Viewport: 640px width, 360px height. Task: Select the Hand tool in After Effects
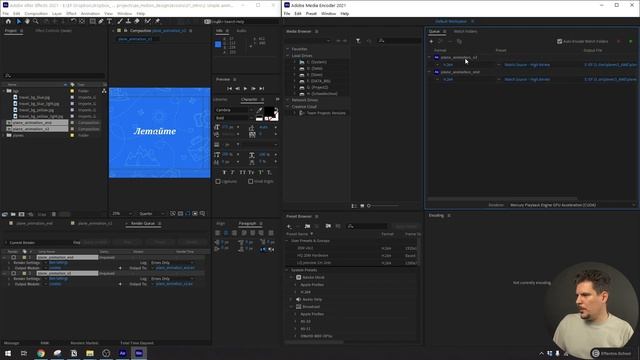(x=27, y=21)
